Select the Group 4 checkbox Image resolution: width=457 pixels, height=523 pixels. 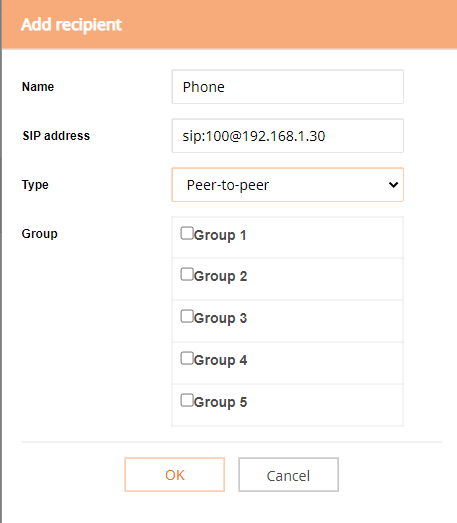coord(187,358)
